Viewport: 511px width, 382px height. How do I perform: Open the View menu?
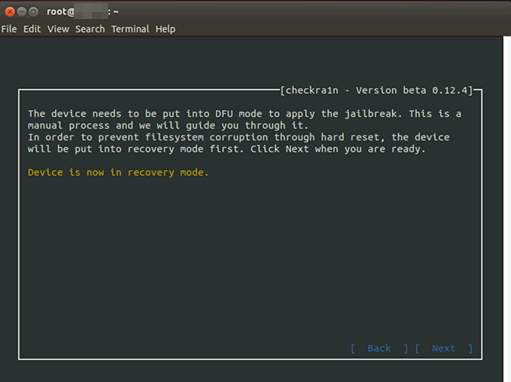point(58,29)
